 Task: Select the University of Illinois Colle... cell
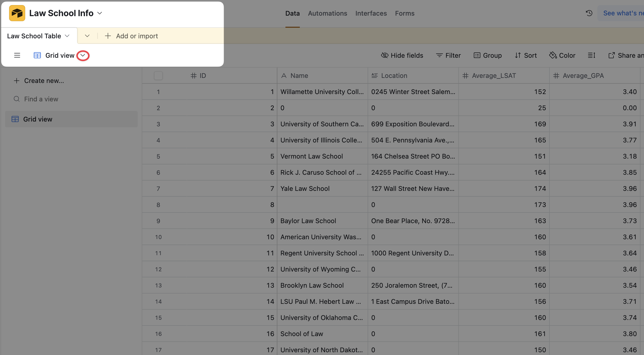coord(323,140)
